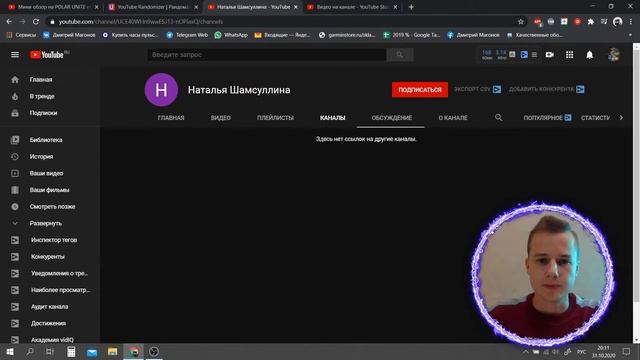The width and height of the screenshot is (640, 360).
Task: Open File Explorer in taskbar
Action: 113,351
